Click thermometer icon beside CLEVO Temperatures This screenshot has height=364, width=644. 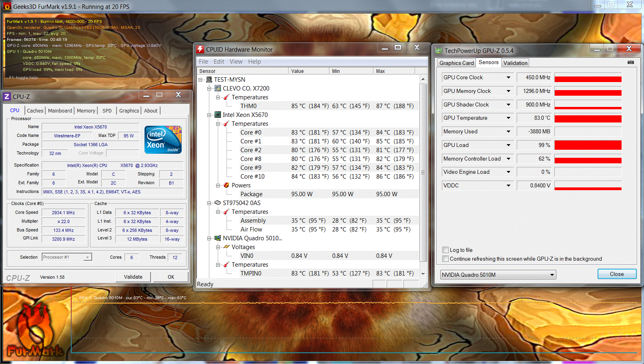227,97
